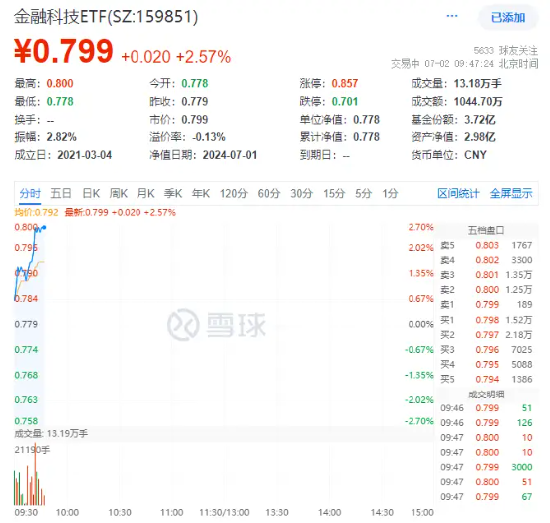Click the 昨收 value 0.779
The image size is (550, 523).
[x=195, y=102]
